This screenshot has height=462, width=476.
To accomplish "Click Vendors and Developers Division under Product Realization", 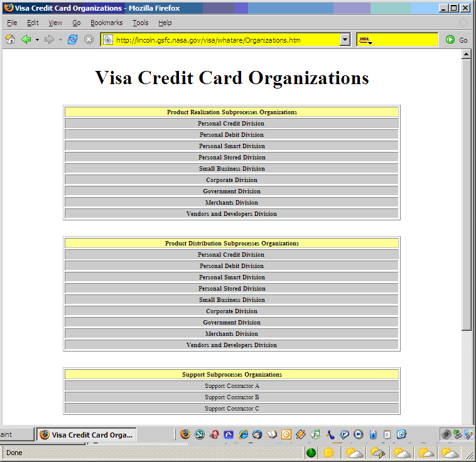I will point(231,213).
